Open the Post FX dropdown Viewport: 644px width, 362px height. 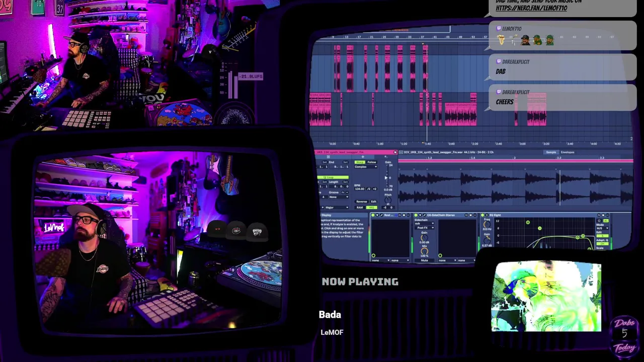424,228
